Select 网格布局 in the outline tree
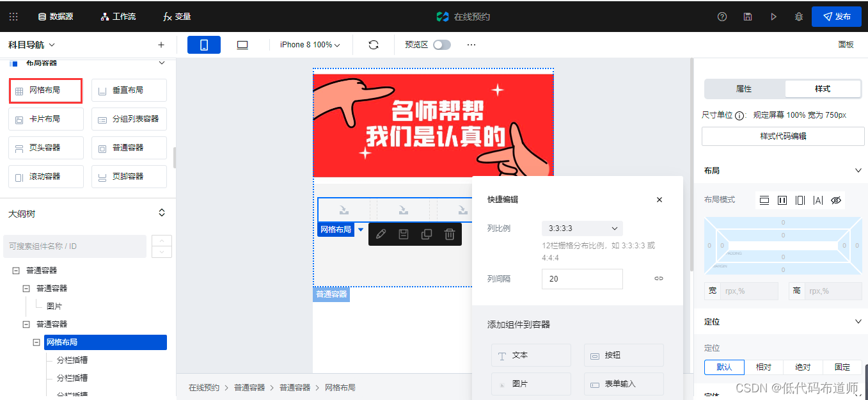868x400 pixels. click(106, 342)
